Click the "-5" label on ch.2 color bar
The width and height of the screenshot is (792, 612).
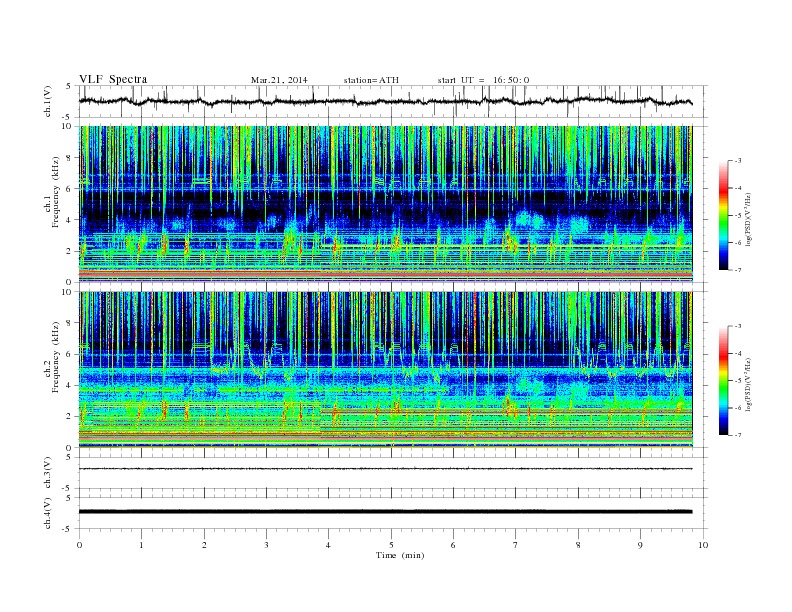[738, 381]
